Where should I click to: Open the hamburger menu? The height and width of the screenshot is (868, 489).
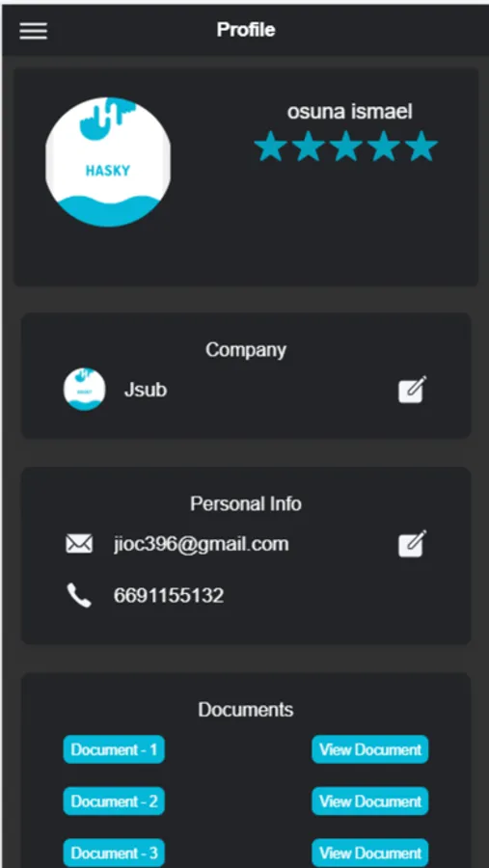[33, 31]
